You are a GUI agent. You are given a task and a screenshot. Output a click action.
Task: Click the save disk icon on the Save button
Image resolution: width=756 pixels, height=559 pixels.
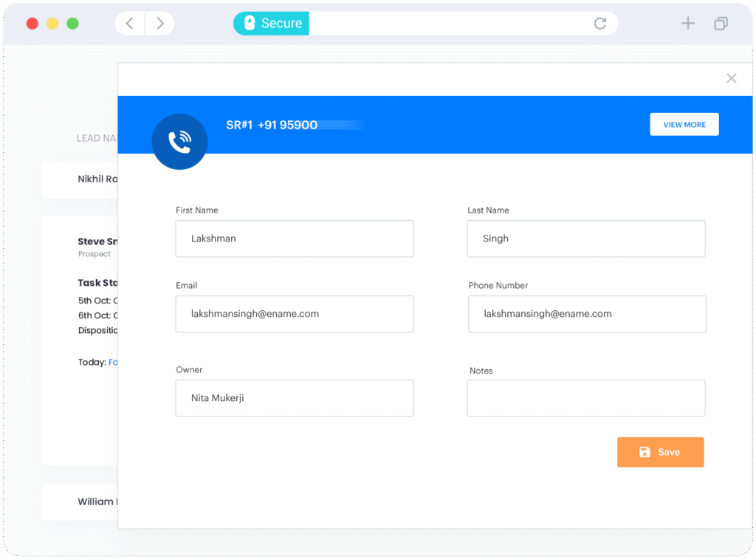[643, 452]
